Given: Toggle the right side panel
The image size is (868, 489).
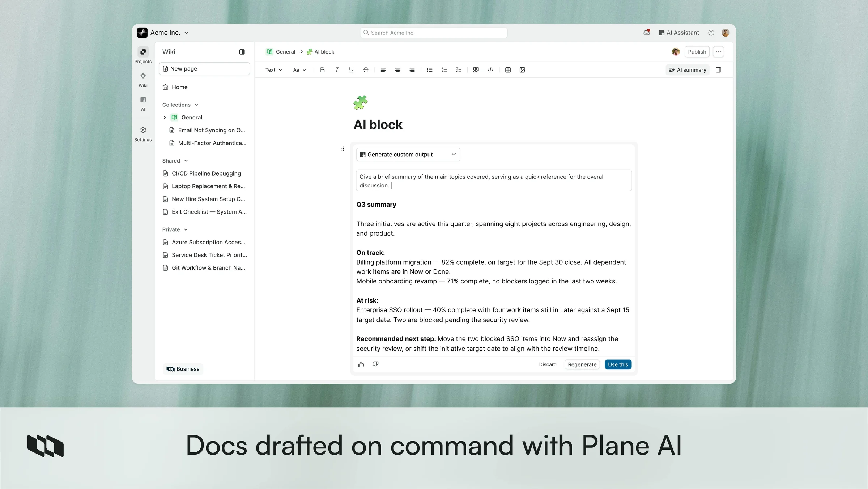Looking at the screenshot, I should click(x=719, y=70).
